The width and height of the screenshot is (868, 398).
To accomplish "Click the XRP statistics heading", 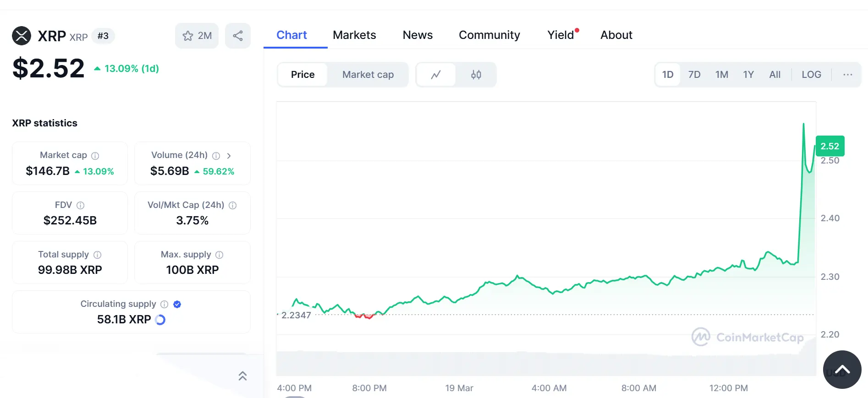I will point(45,123).
